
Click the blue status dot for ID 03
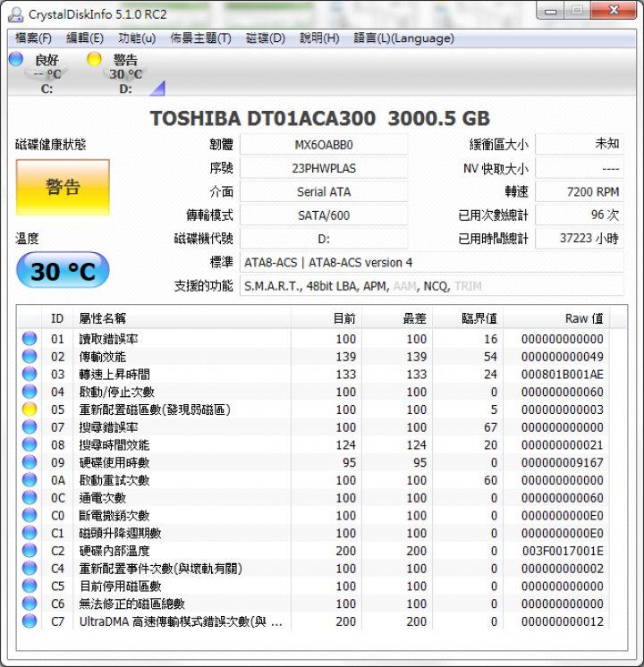(30, 374)
